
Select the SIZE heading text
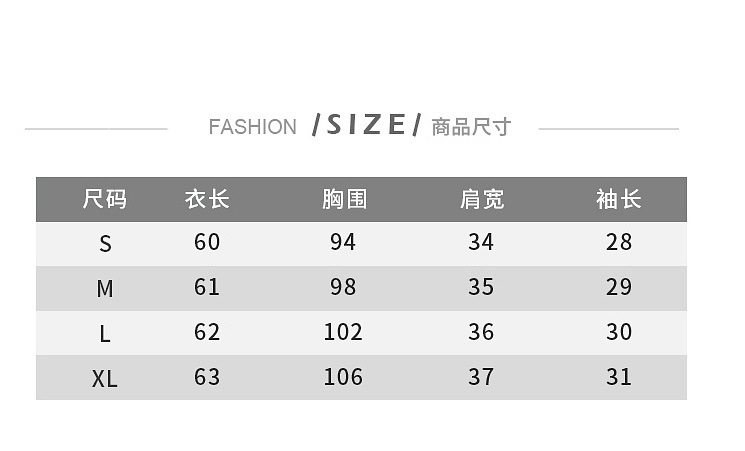367,125
